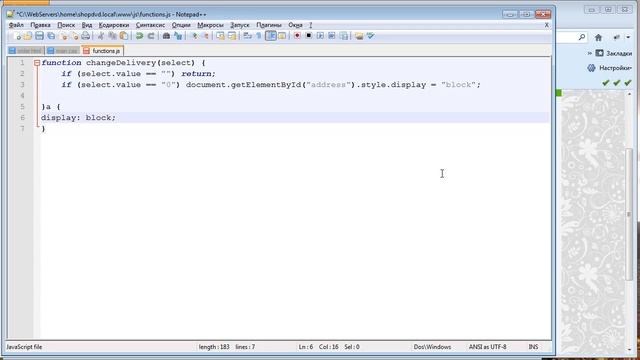Open the Макросы menu
Viewport: 640px width, 360px height.
pyautogui.click(x=211, y=25)
